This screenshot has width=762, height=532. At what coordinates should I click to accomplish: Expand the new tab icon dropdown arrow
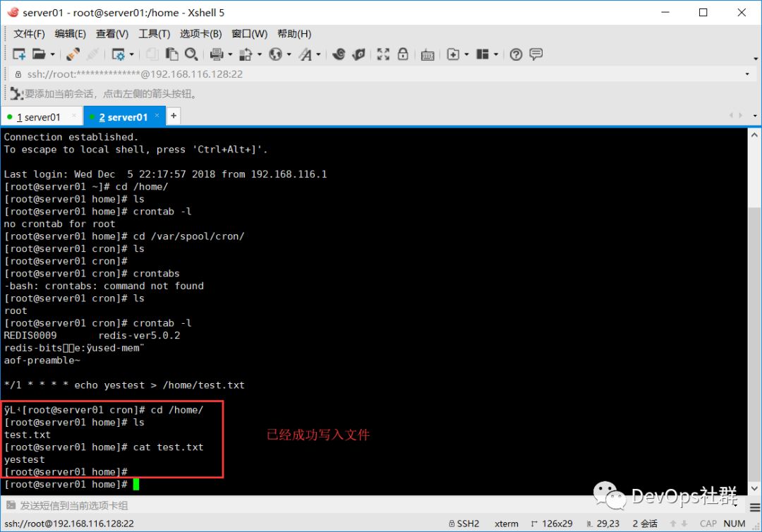pyautogui.click(x=466, y=54)
